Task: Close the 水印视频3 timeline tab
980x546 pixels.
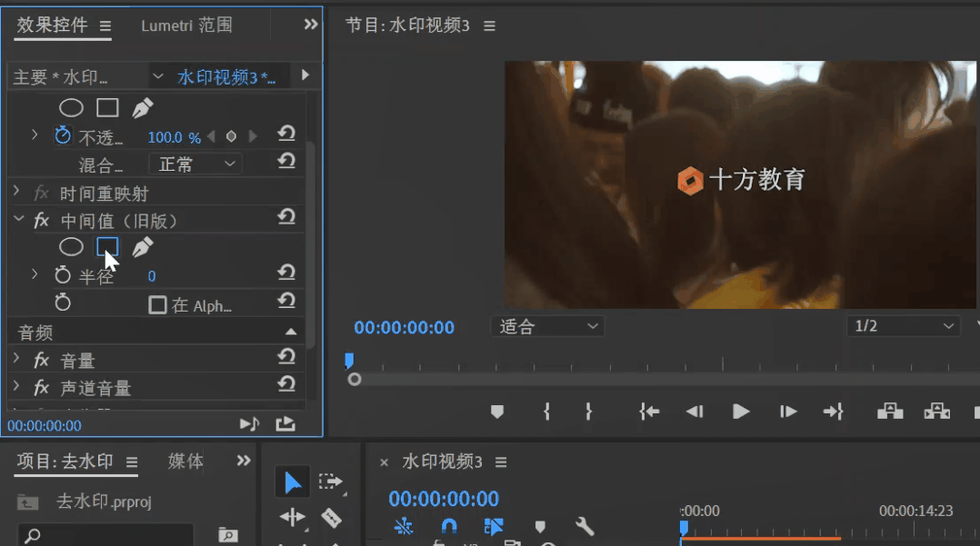Action: pos(384,462)
